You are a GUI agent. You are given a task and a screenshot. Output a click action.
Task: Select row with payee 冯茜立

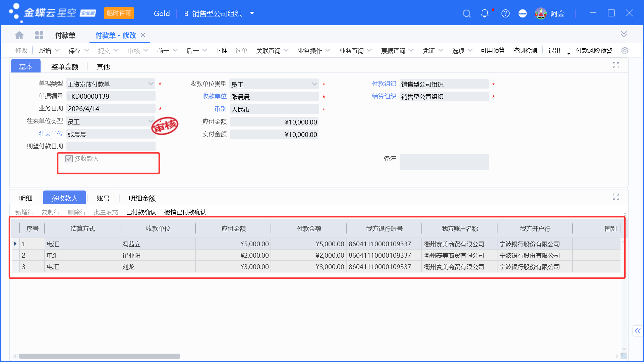tap(316, 244)
